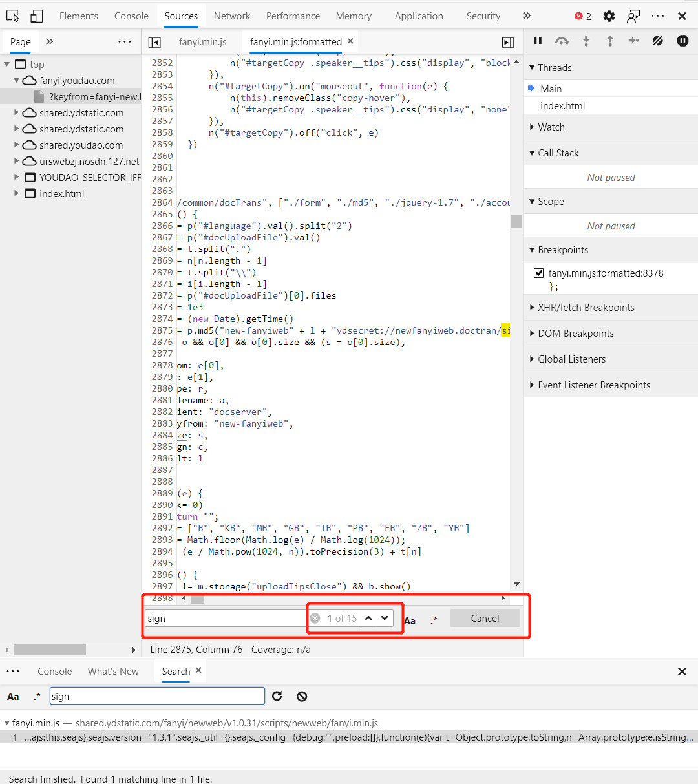Show more navigator tabs chevron
Image resolution: width=698 pixels, height=784 pixels.
pos(50,41)
